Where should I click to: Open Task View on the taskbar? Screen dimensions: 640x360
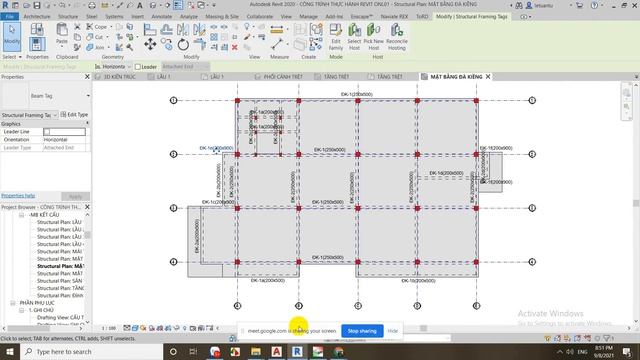[193, 351]
